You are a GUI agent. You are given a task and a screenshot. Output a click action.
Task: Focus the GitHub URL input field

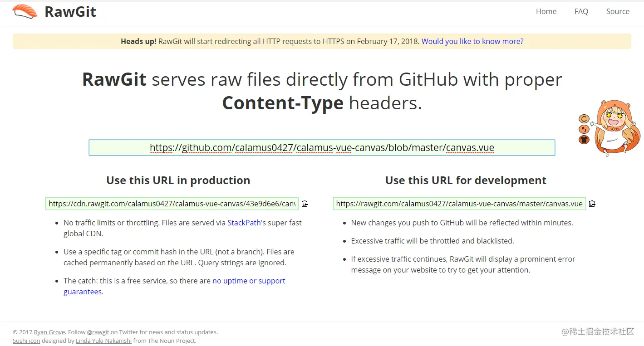(322, 148)
